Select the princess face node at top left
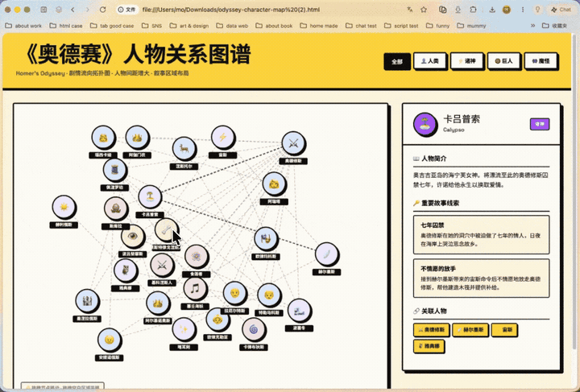580x392 pixels. click(104, 138)
